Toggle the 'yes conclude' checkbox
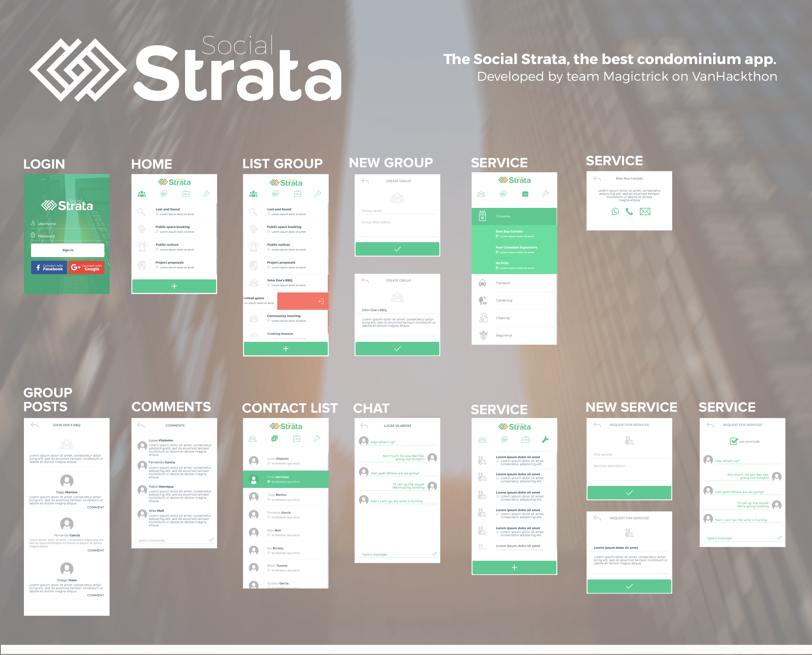Viewport: 812px width, 655px height. (x=734, y=441)
